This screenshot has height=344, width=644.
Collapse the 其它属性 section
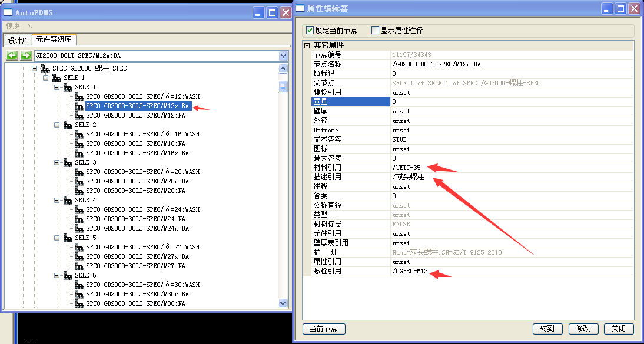307,45
